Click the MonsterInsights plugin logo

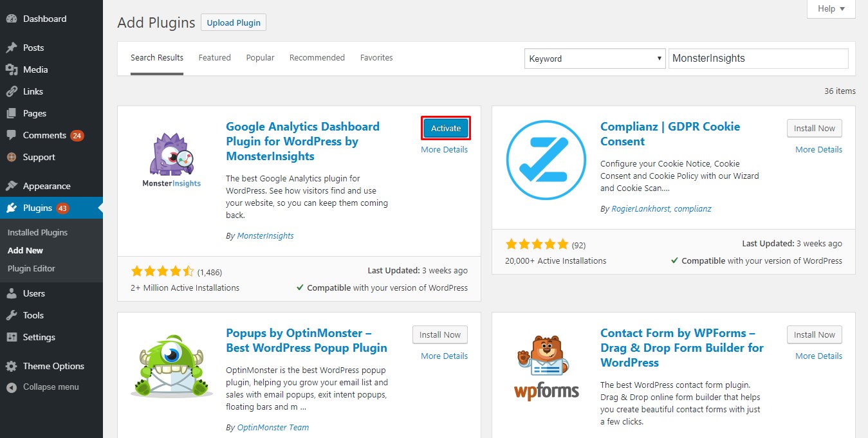click(x=171, y=160)
